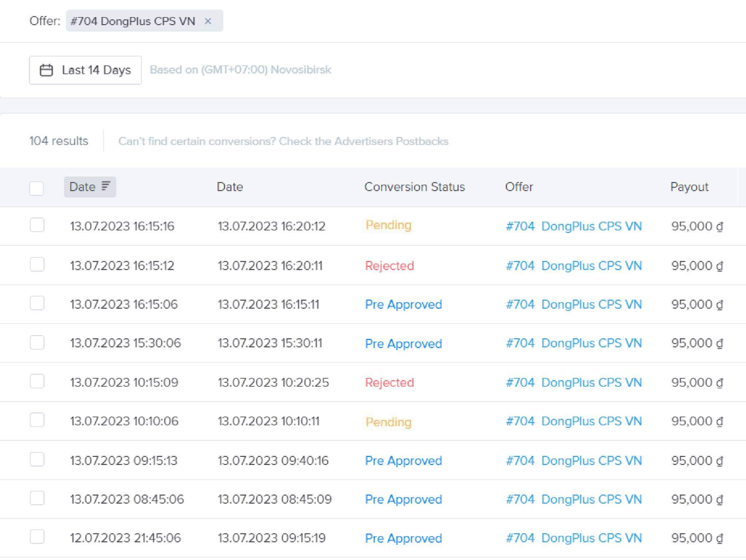Check the row dated 13.07.2023 15:30:06
Image resolution: width=746 pixels, height=560 pixels.
pyautogui.click(x=37, y=342)
